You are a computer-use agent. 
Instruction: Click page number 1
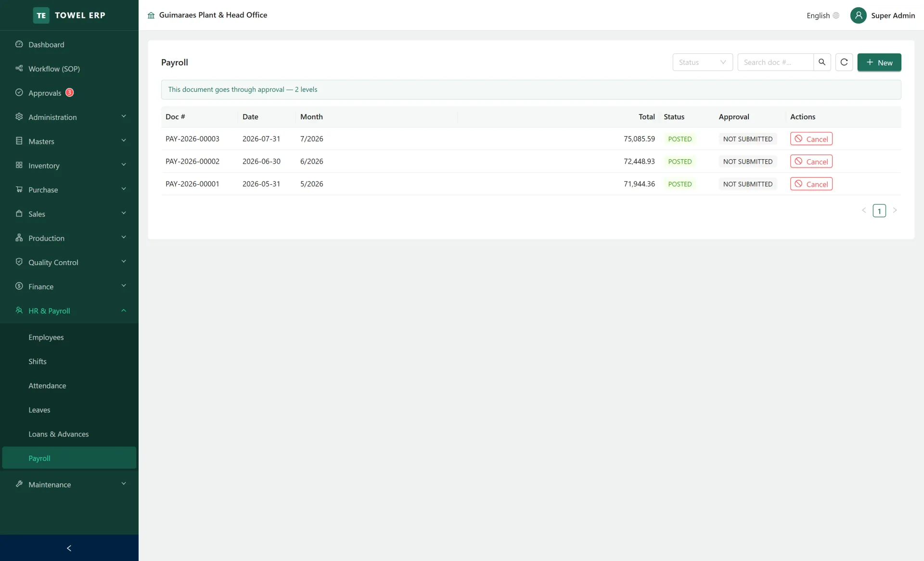(879, 211)
